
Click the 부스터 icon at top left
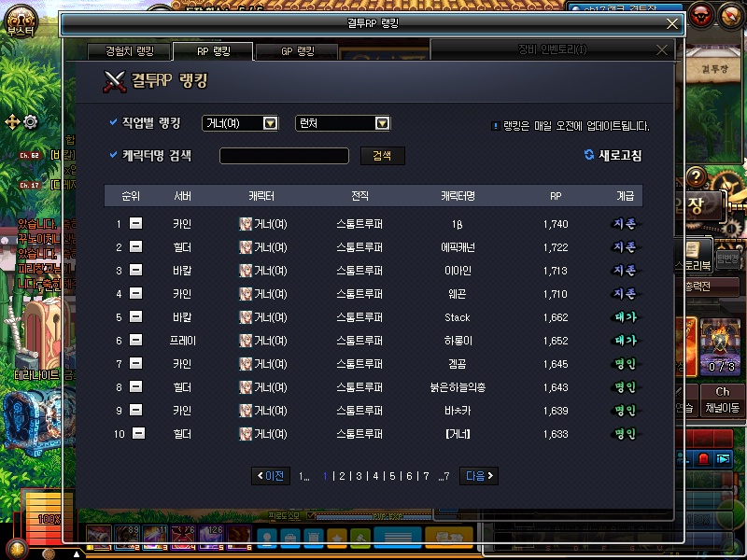tap(21, 17)
